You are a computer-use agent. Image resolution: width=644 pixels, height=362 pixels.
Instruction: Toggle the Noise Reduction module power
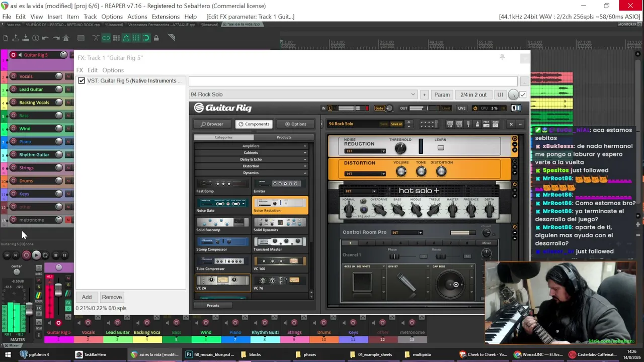coord(514,139)
